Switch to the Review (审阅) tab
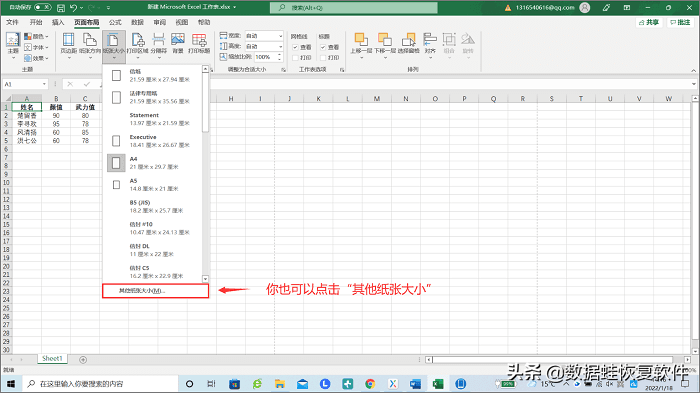Viewport: 700px width, 393px height. point(160,22)
